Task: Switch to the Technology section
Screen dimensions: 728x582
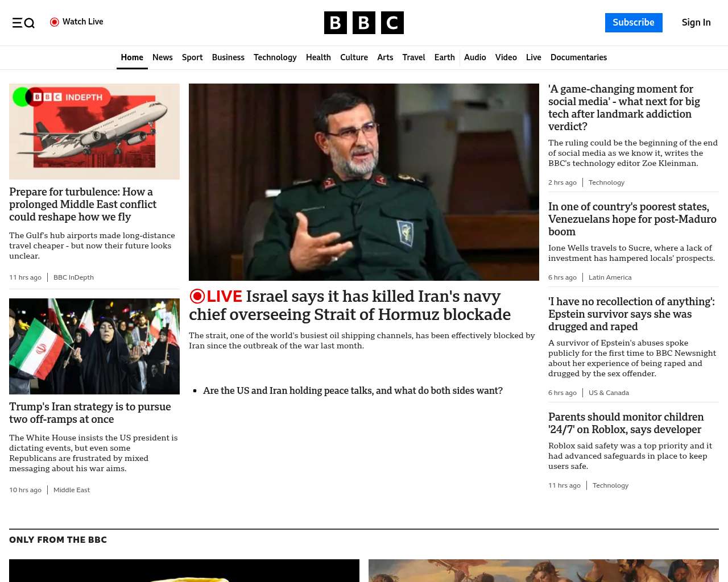Action: [275, 57]
